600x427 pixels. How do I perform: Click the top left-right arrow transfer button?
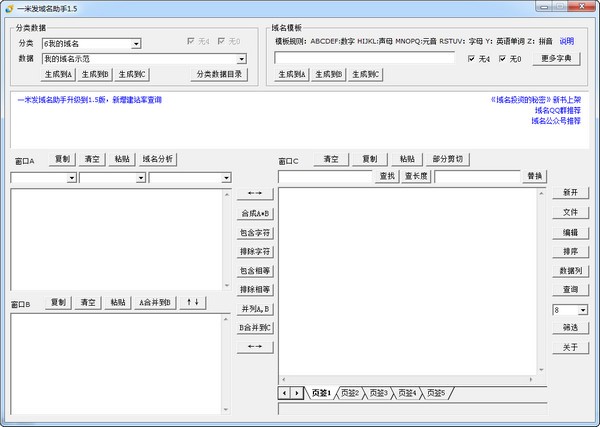click(x=255, y=193)
